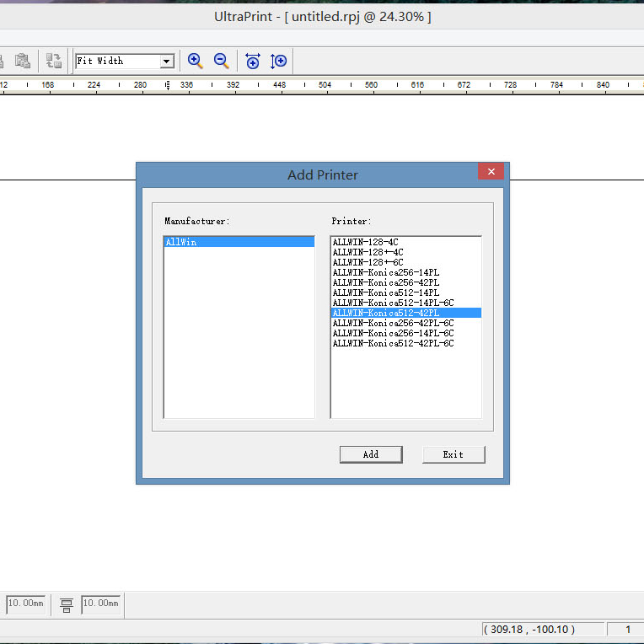Select ALLWIN-Konica512-14PL-6C printer entry
Screen dimensions: 644x644
393,303
